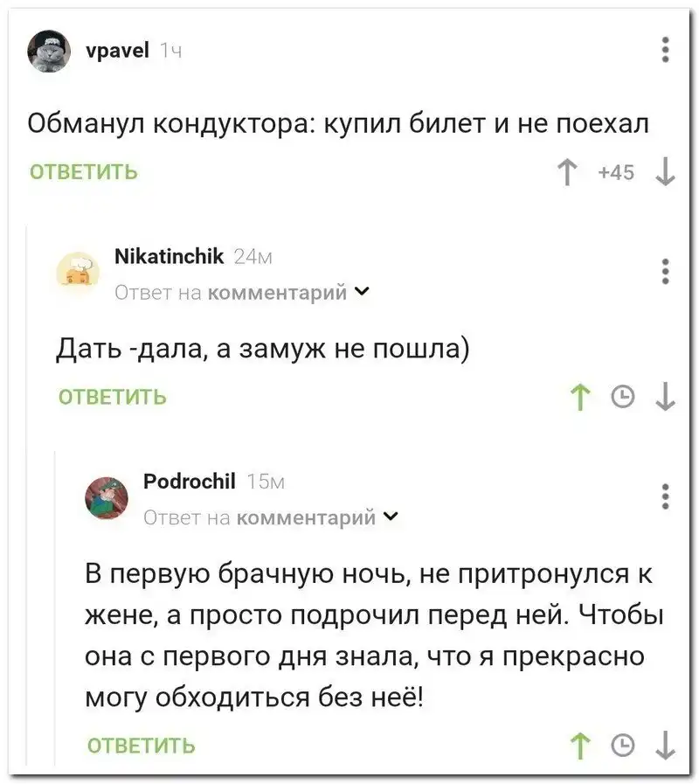The image size is (699, 784).
Task: Open the three-dot menu on vpavel's comment
Action: tap(666, 49)
